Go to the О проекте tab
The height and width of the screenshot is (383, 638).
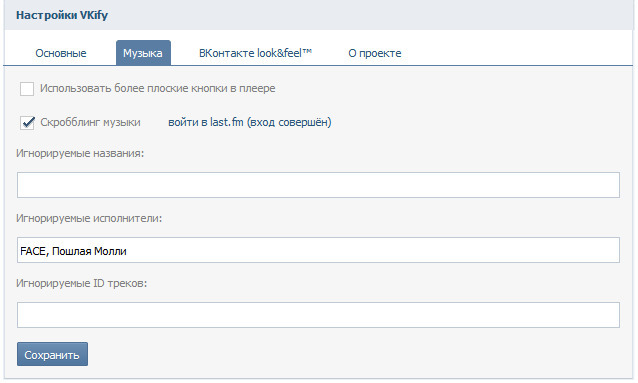[x=375, y=53]
